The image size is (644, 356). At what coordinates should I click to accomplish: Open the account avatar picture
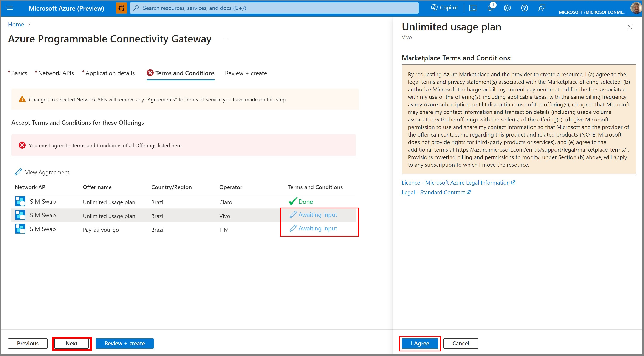tap(636, 8)
